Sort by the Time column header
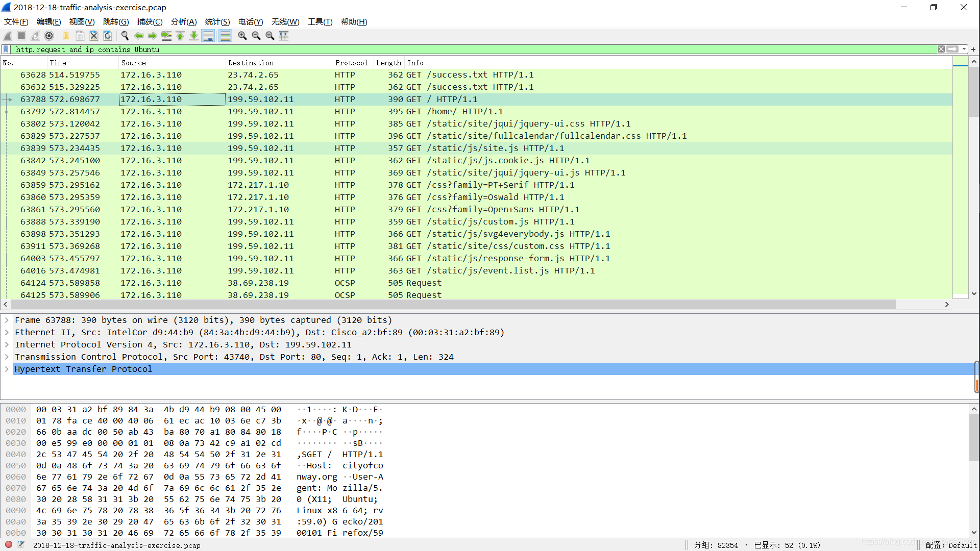 (x=82, y=63)
